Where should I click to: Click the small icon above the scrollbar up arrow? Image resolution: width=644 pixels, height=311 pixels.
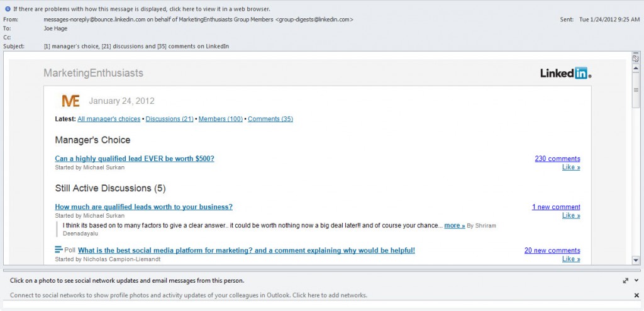(636, 57)
